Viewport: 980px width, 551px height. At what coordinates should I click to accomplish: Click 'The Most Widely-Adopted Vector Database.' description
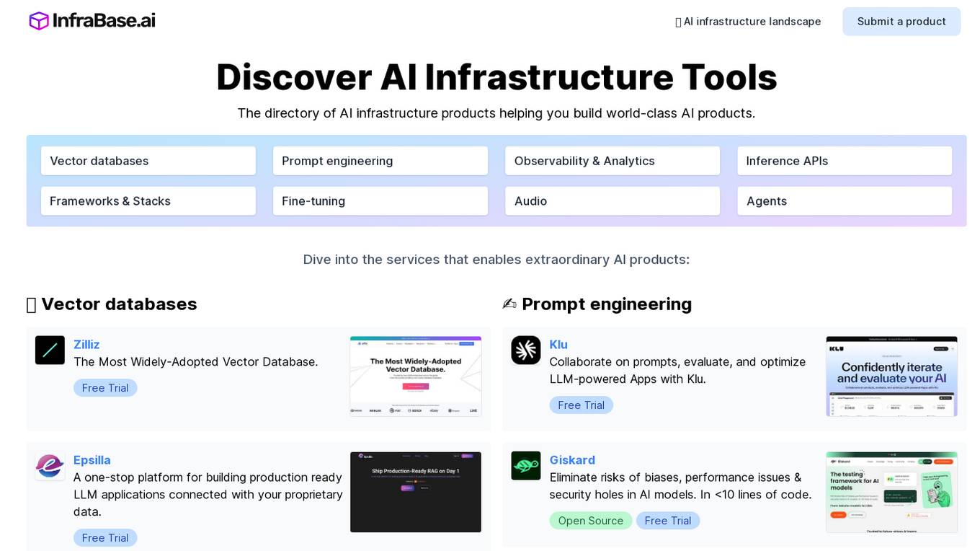point(196,362)
